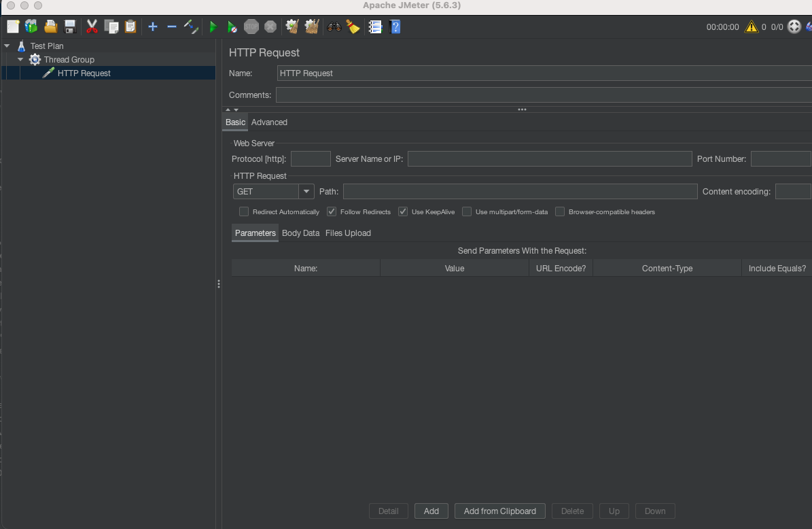Image resolution: width=812 pixels, height=529 pixels.
Task: Switch to the Basic tab
Action: tap(235, 122)
